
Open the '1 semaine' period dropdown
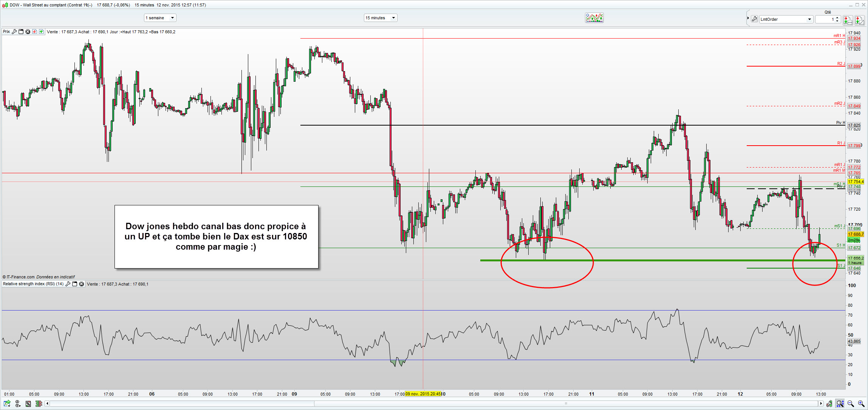tap(160, 18)
